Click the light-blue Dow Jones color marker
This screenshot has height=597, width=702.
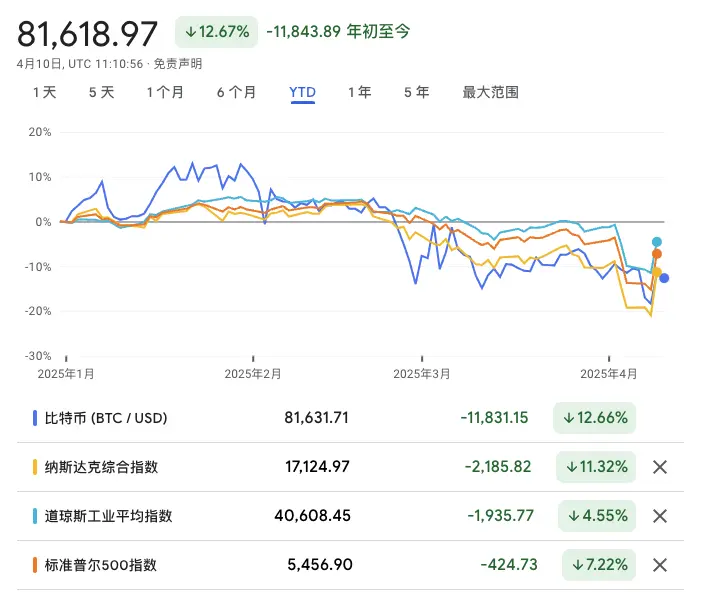(35, 516)
